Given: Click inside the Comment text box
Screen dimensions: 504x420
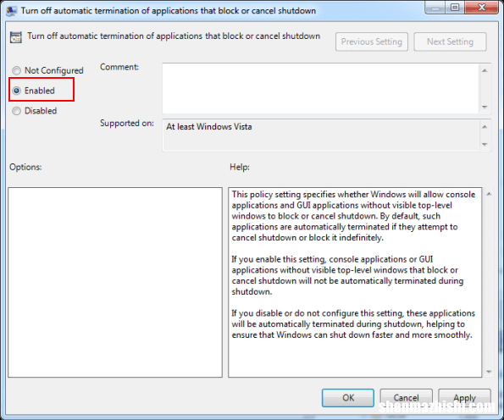Looking at the screenshot, I should (320, 89).
